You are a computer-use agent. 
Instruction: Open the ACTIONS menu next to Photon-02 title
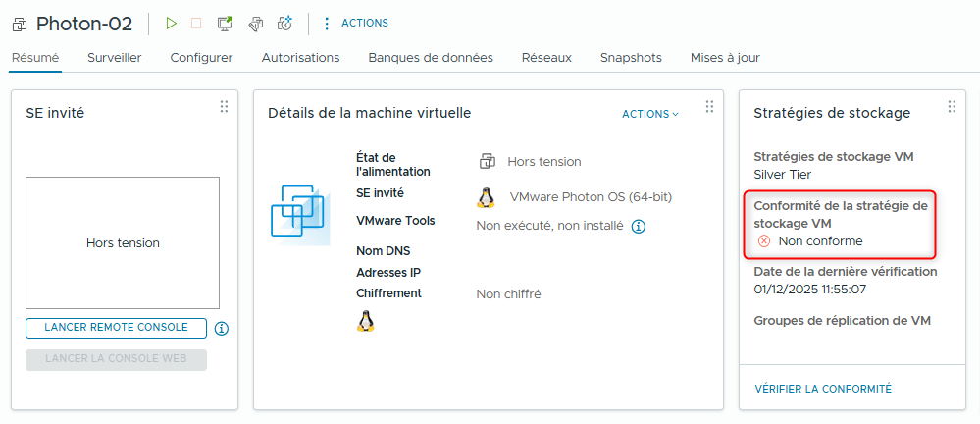click(364, 24)
